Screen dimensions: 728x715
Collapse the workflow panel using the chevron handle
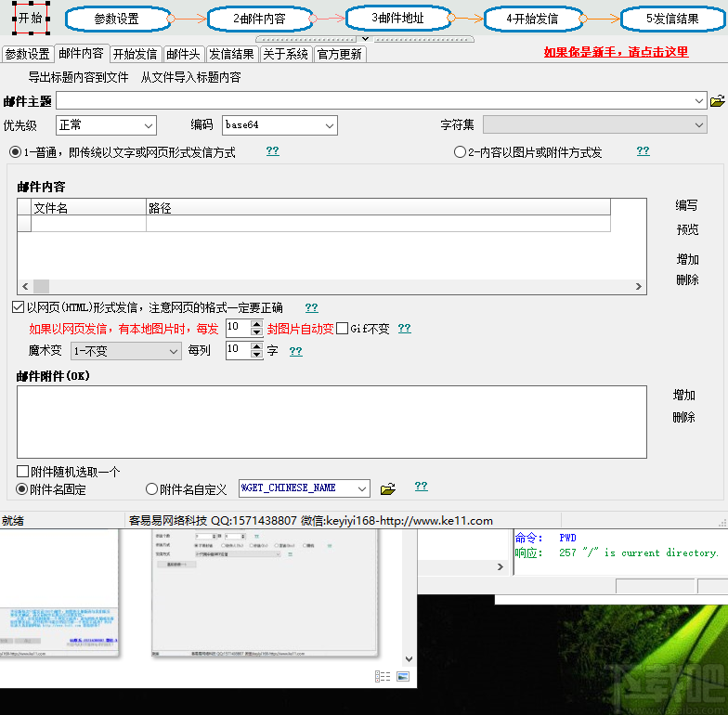pyautogui.click(x=366, y=39)
